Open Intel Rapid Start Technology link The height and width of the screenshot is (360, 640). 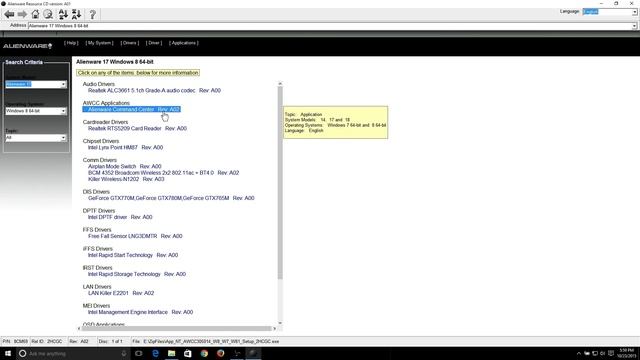133,255
